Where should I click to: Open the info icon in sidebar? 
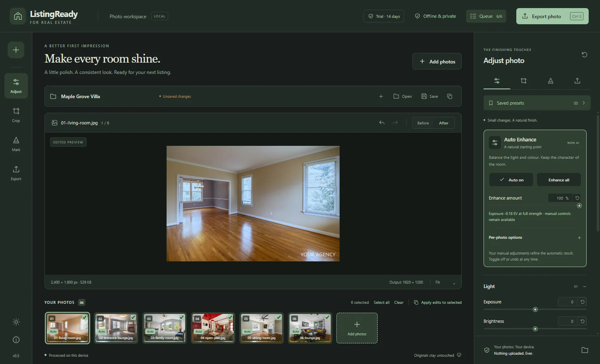pyautogui.click(x=16, y=340)
